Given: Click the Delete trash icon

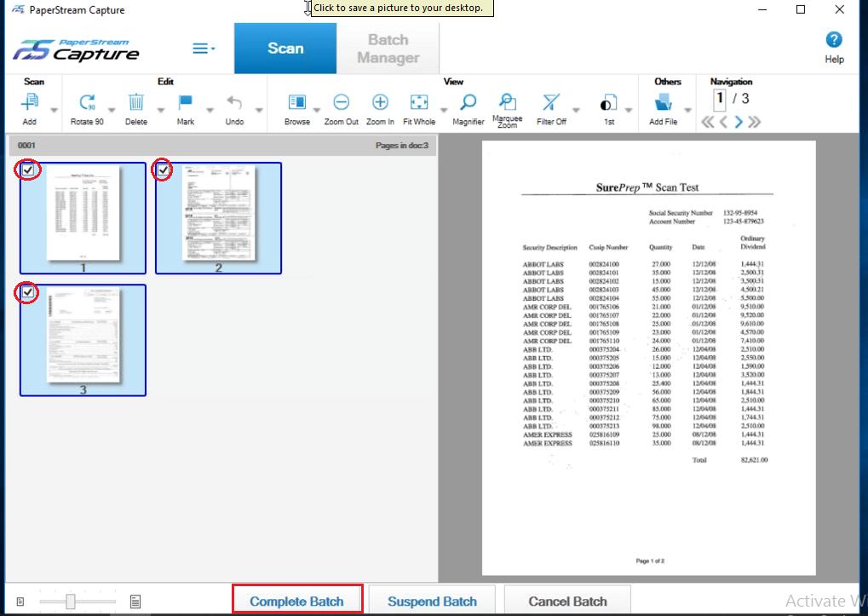Looking at the screenshot, I should 136,103.
